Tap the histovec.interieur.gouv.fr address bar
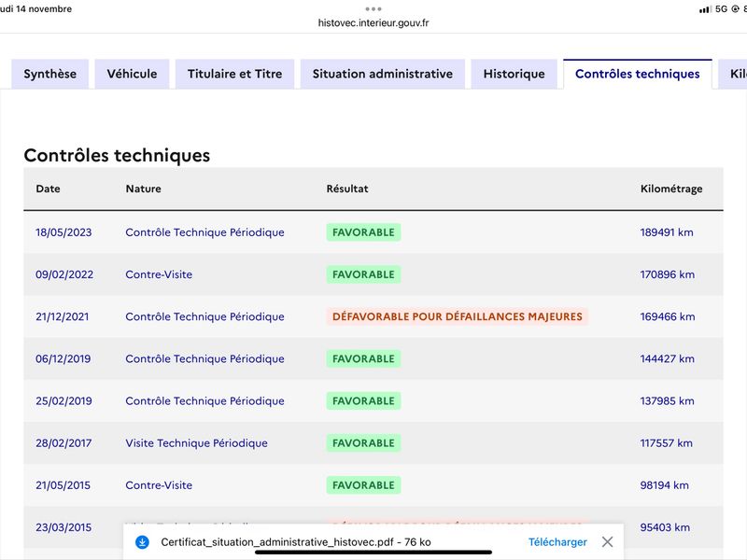The image size is (747, 560). coord(373,22)
